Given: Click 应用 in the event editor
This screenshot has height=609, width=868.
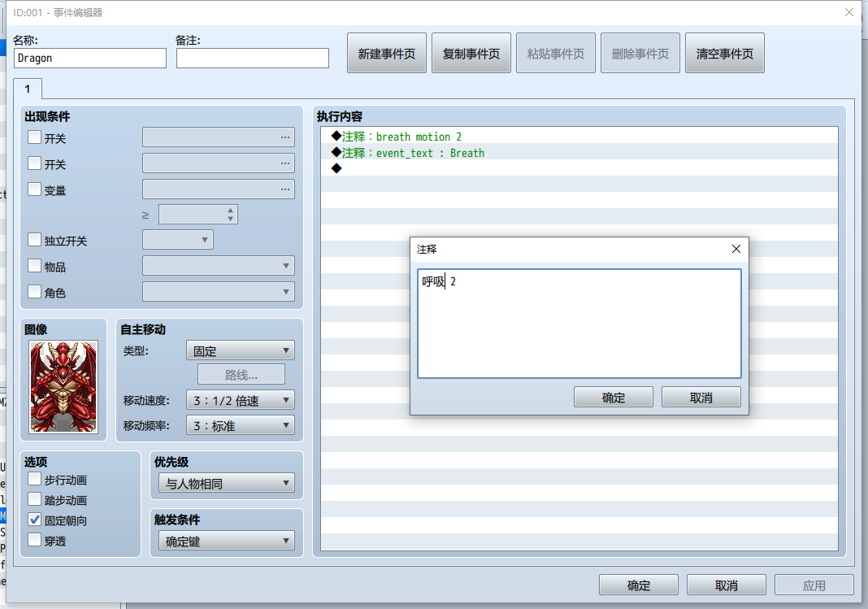Looking at the screenshot, I should (x=814, y=585).
